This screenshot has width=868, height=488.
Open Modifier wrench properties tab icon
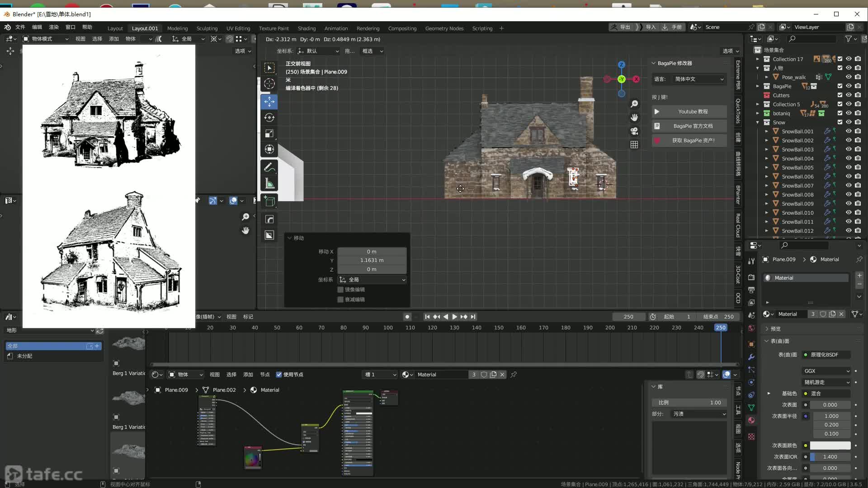coord(751,357)
